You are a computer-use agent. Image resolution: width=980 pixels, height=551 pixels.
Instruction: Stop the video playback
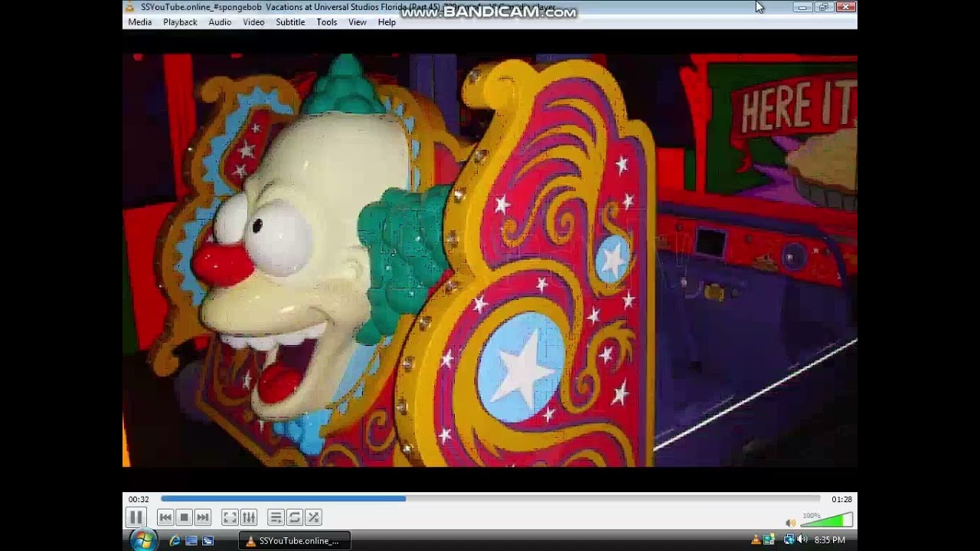click(x=184, y=518)
